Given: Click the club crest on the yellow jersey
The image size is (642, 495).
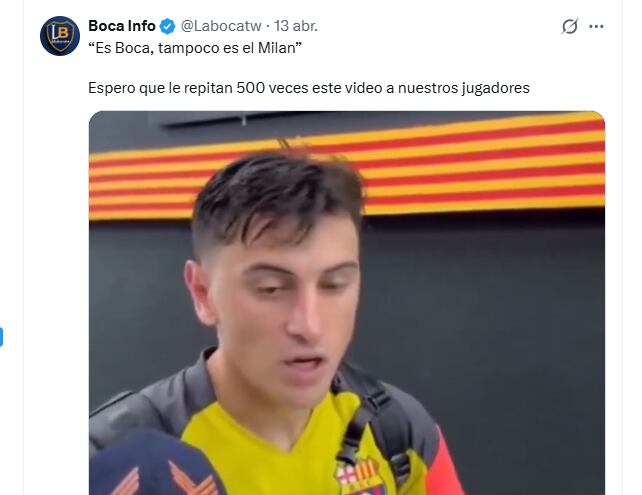Looking at the screenshot, I should coord(359,477).
